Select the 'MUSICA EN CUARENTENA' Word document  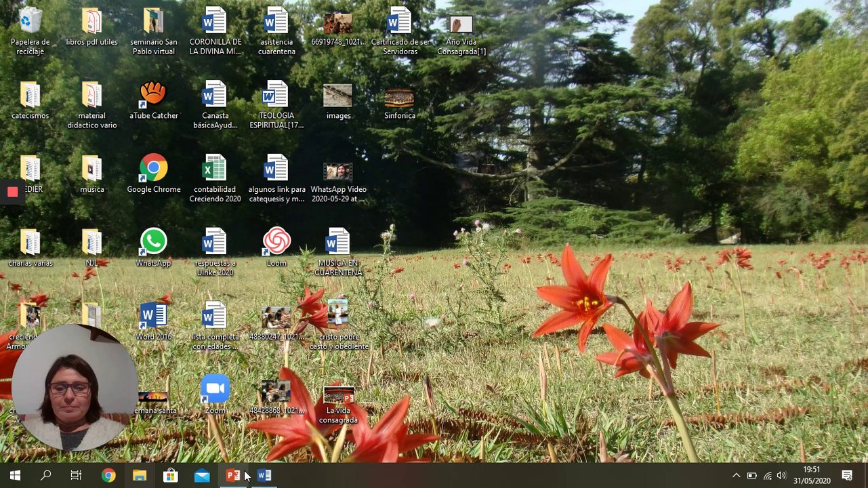click(x=338, y=253)
